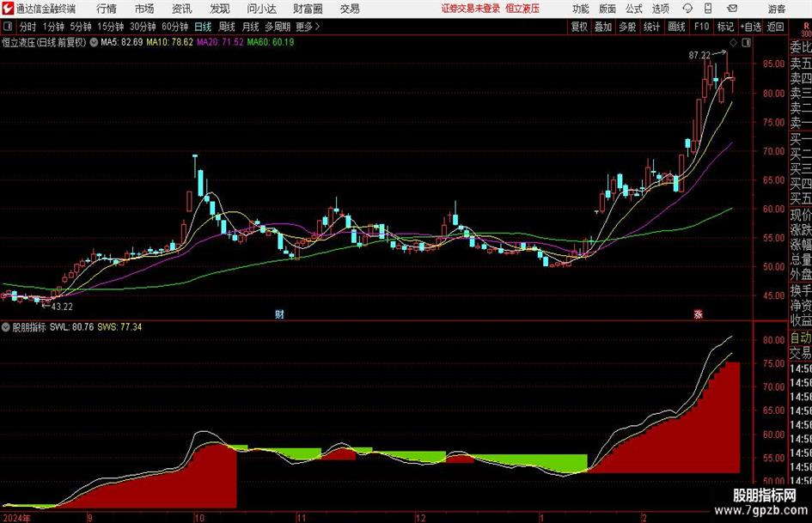Expand the main chart MA indicator dropdown

[94, 42]
